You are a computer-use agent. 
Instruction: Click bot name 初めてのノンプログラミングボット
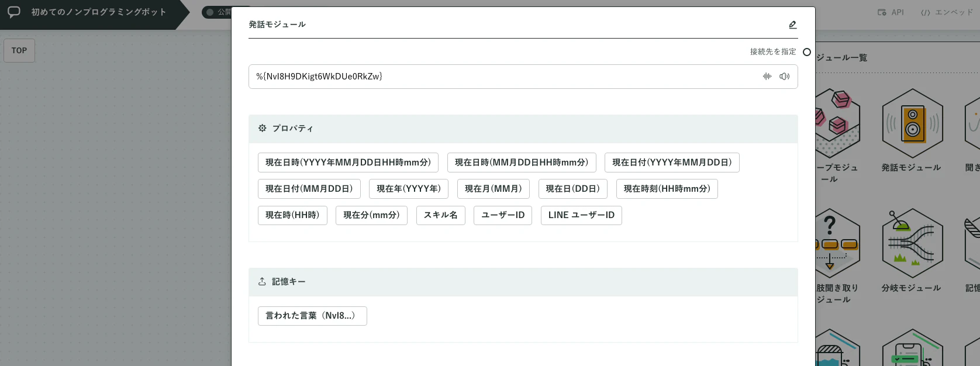click(x=99, y=12)
